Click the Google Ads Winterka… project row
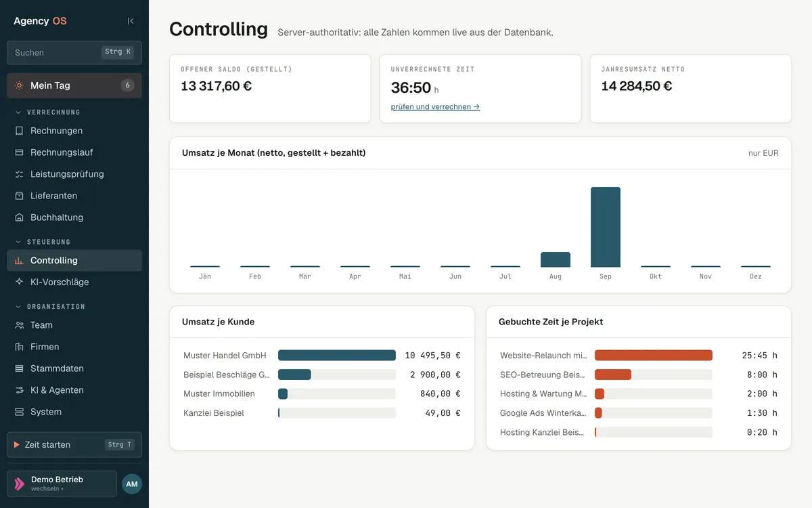Screen dimensions: 812x508 [x=639, y=413]
